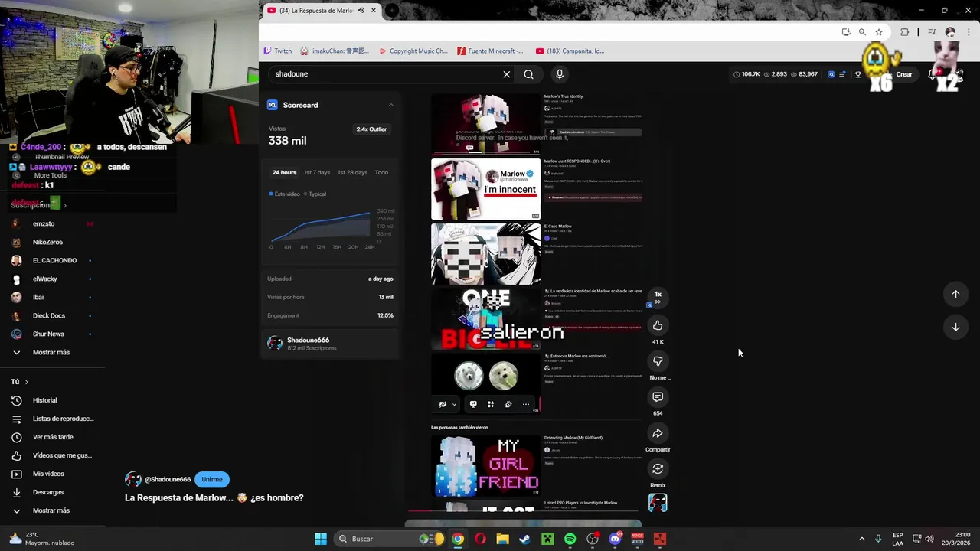Go to the next short (down arrow)
This screenshot has width=980, height=551.
pos(955,327)
